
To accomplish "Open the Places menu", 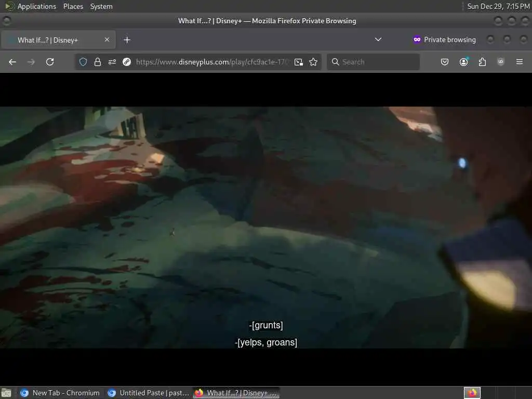I will click(73, 6).
